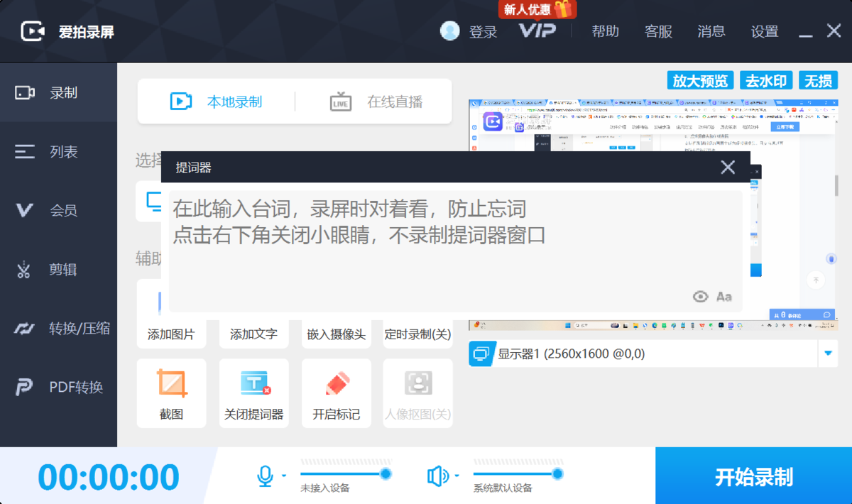This screenshot has width=852, height=504.
Task: Open the 显示器1 display dropdown
Action: click(653, 354)
